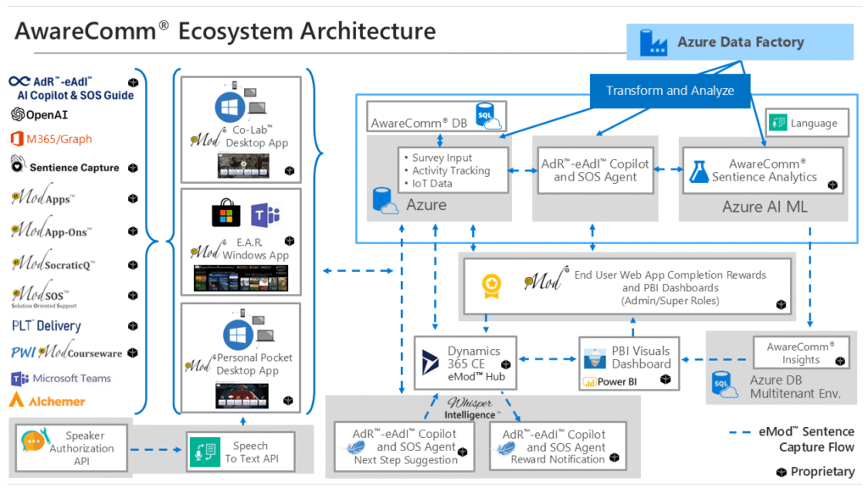Click the Windows logo in Co-Lab Desktop App box
This screenshot has width=868, height=488.
(231, 108)
